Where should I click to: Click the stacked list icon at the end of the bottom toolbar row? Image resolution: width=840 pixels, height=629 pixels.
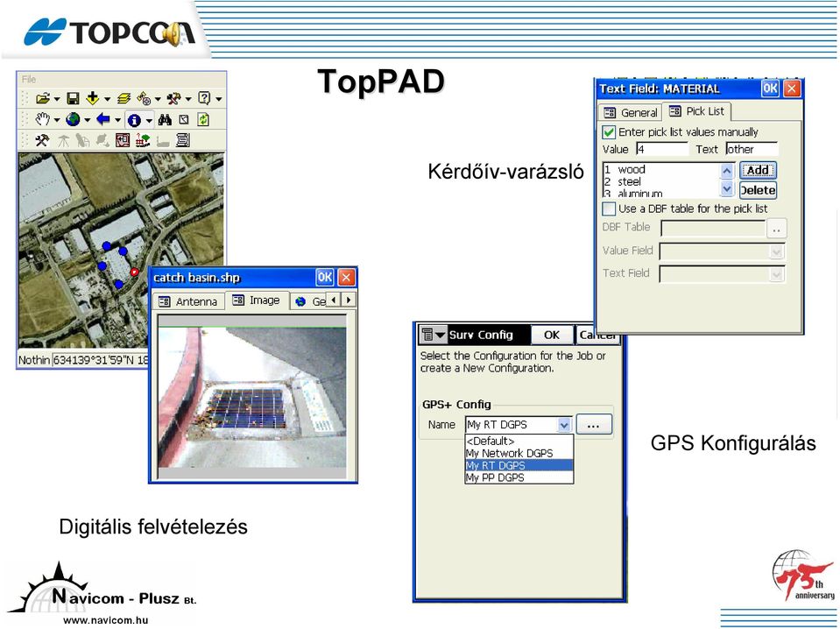[183, 140]
